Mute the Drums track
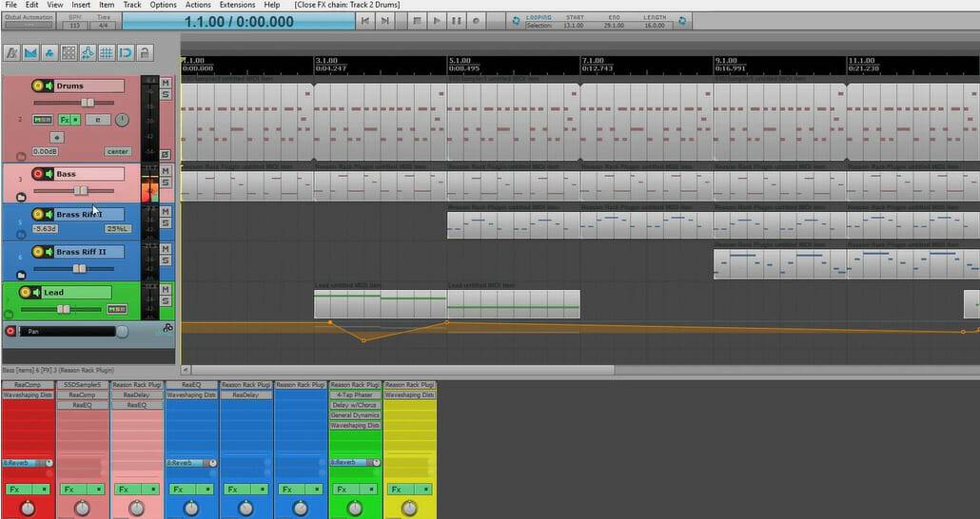This screenshot has height=519, width=980. (x=165, y=84)
